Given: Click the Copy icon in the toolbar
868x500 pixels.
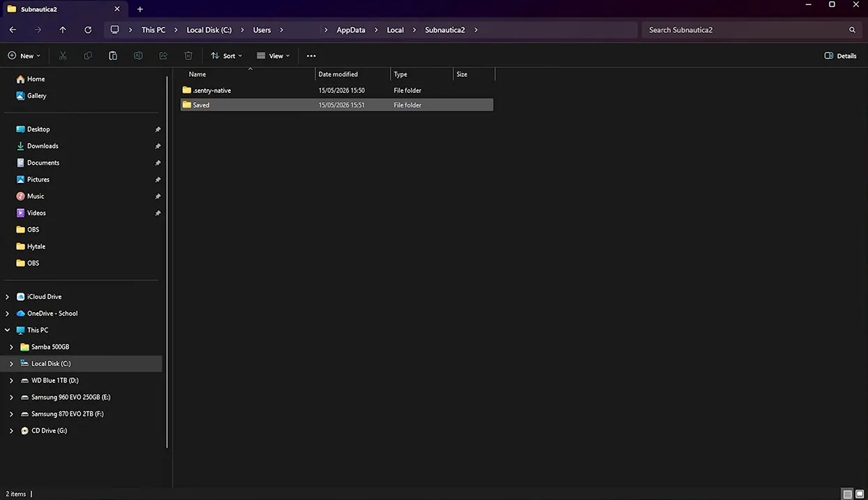Looking at the screenshot, I should click(88, 56).
